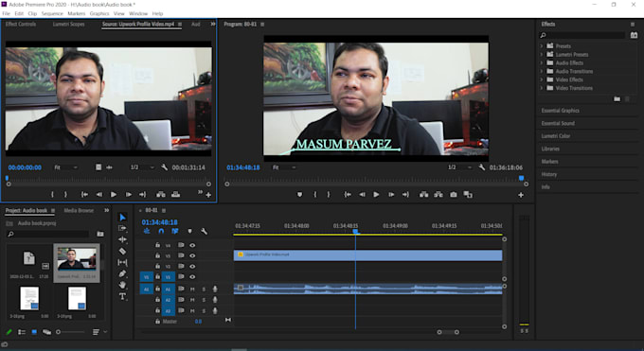Toggle lock on track V4

(157, 245)
